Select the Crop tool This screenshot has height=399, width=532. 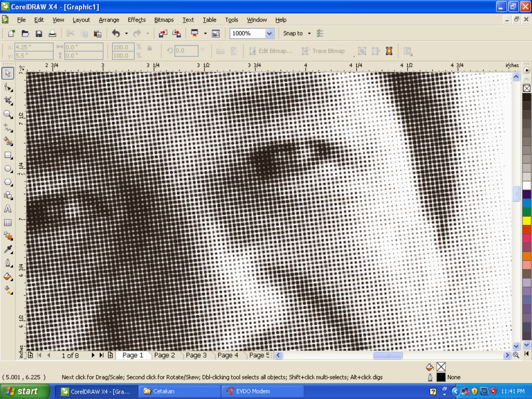coord(8,101)
